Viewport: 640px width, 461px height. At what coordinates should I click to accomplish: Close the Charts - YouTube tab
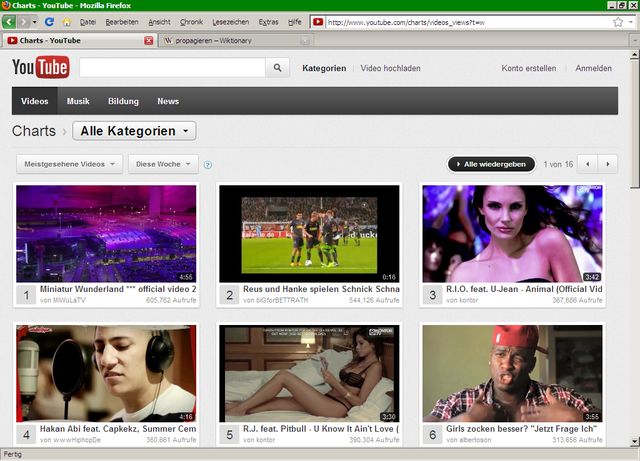tap(149, 41)
